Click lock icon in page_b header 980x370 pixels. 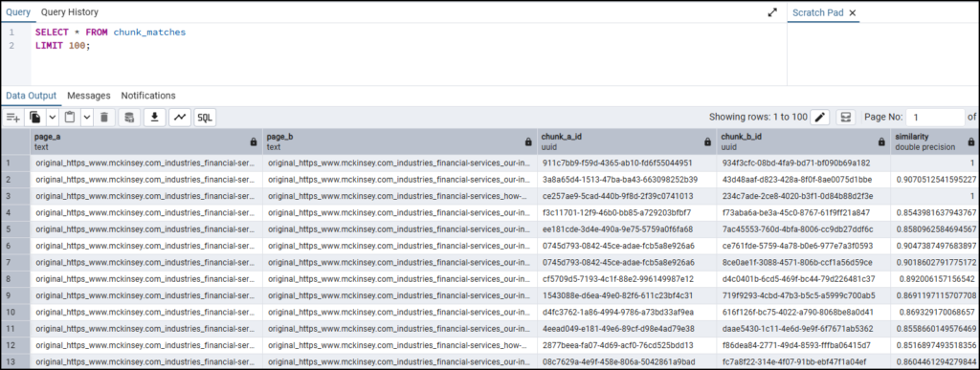(x=528, y=141)
